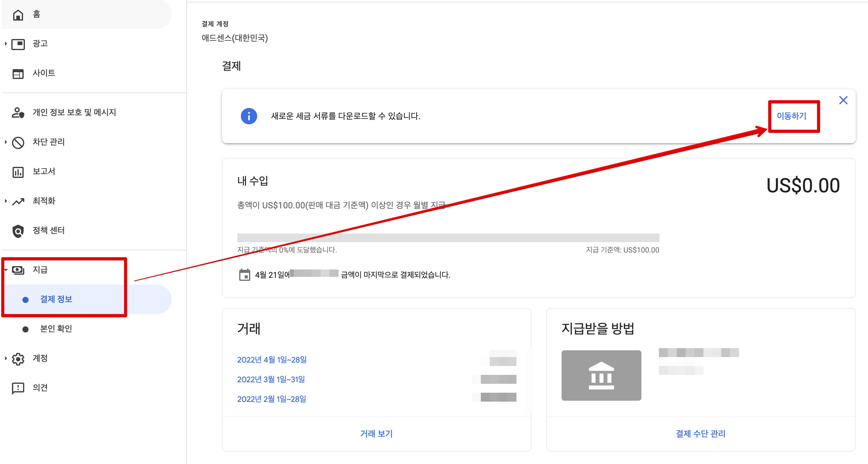The width and height of the screenshot is (868, 464).
Task: Click the 이동하기 link in the tax notice
Action: pos(791,116)
